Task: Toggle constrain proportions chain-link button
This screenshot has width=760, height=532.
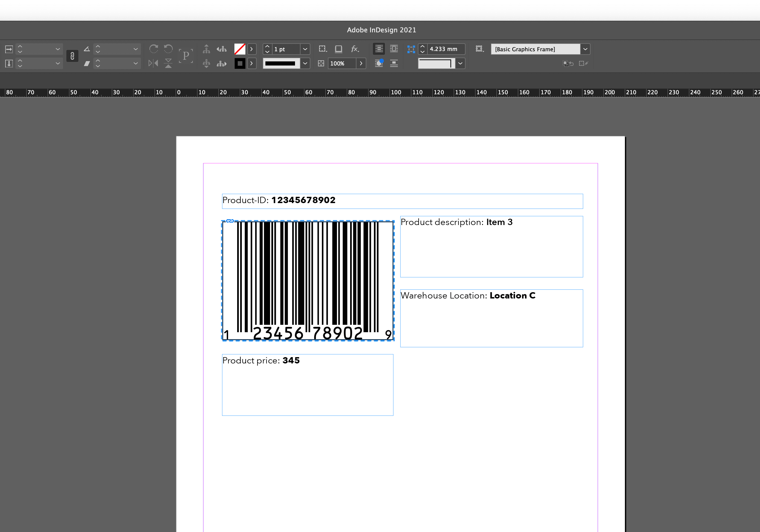Action: (x=72, y=56)
